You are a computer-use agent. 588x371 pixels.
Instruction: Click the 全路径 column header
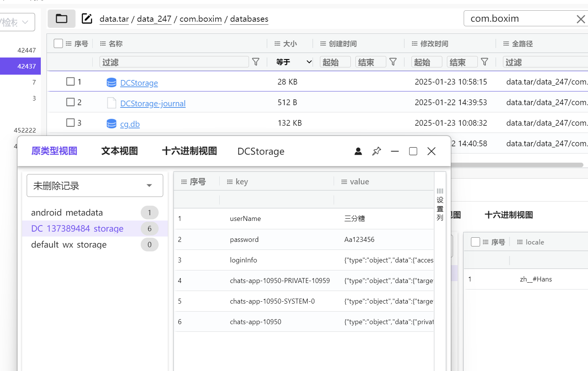(522, 44)
